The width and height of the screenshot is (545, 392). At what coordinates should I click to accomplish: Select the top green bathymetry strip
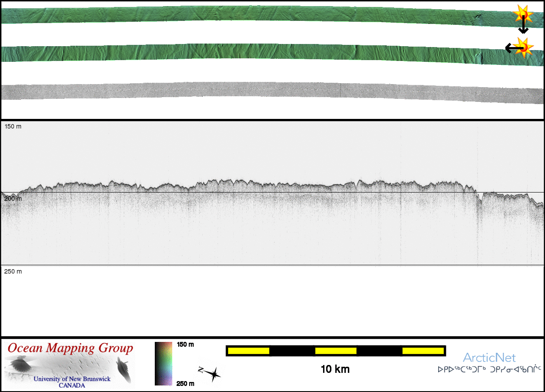pos(262,14)
